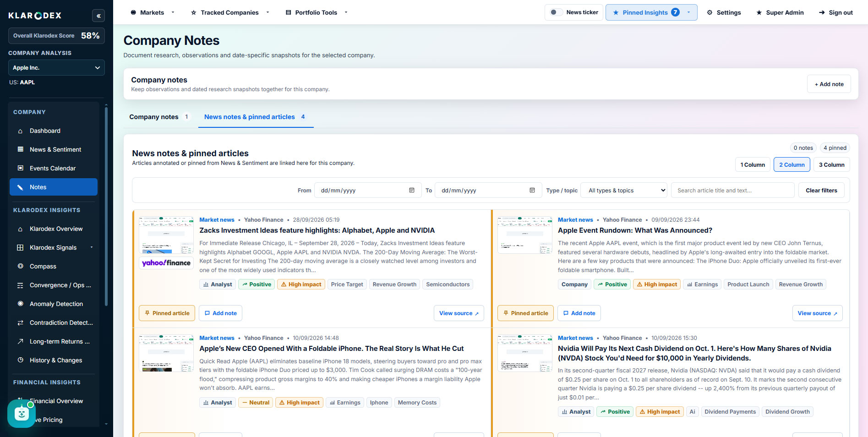This screenshot has height=437, width=868.
Task: Open the Apple's New CEO article thumbnail
Action: click(166, 353)
